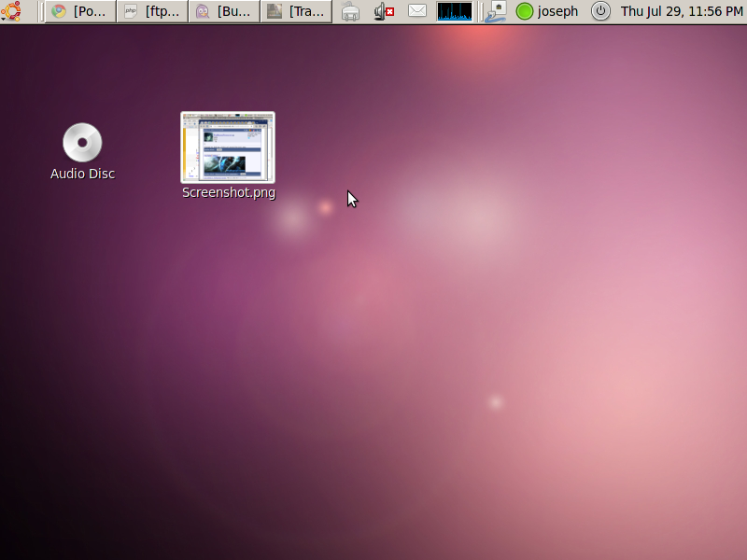Open the joseph user menu
This screenshot has width=747, height=560.
click(x=557, y=11)
